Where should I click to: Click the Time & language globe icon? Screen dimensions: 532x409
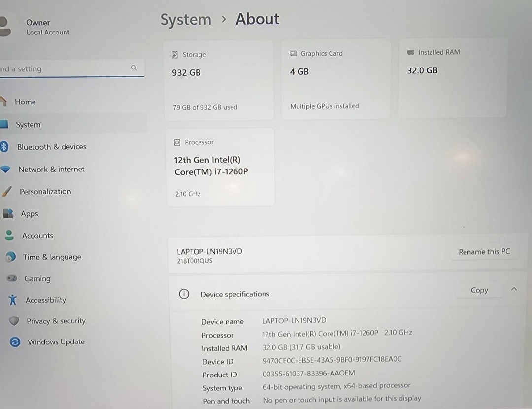point(11,257)
